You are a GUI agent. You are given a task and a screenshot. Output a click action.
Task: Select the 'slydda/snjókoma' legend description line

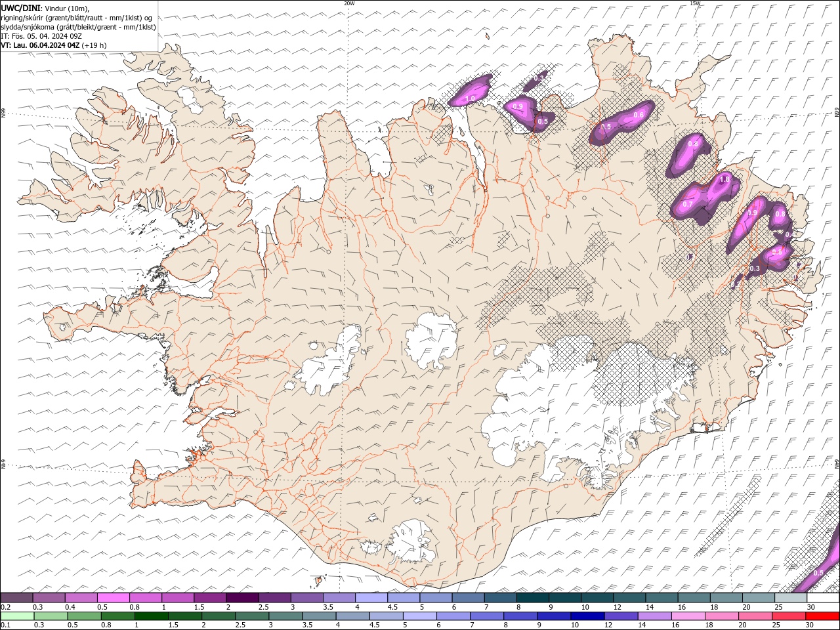pos(78,27)
